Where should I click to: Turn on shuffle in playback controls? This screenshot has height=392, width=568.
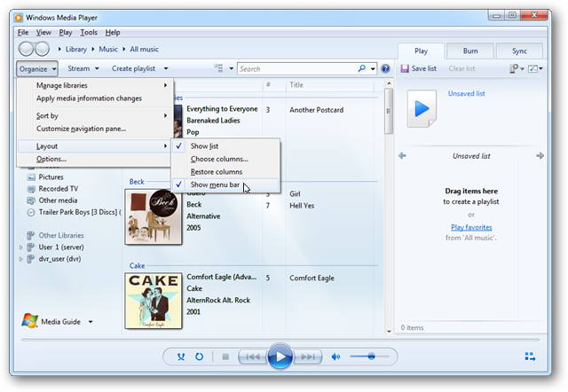[x=181, y=357]
